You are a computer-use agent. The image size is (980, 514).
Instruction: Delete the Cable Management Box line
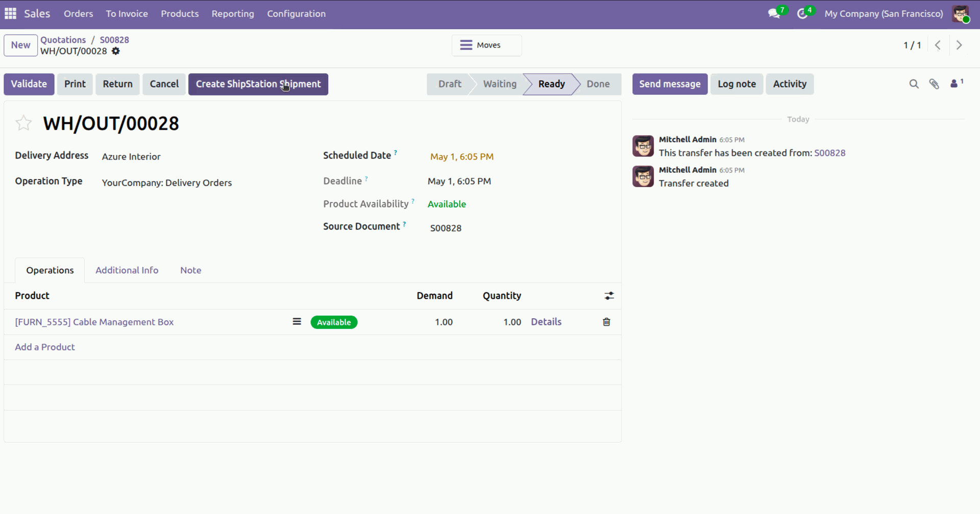point(606,322)
